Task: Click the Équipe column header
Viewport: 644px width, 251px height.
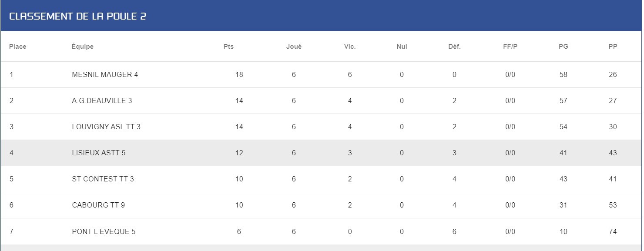Action: [83, 47]
